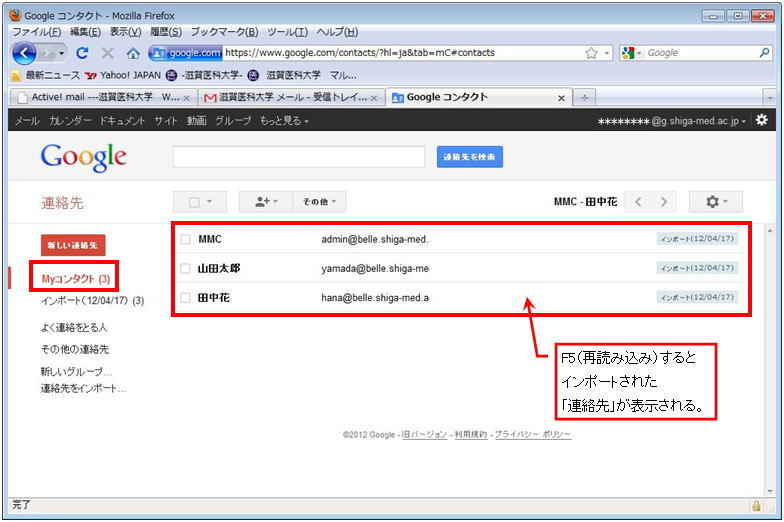Select インポート(12/04/17) (3) group in the sidebar
This screenshot has height=522, width=784.
point(92,300)
